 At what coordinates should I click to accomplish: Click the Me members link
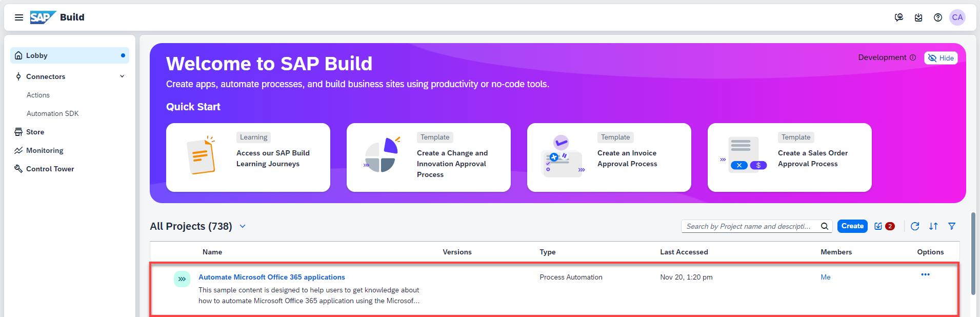(x=826, y=277)
